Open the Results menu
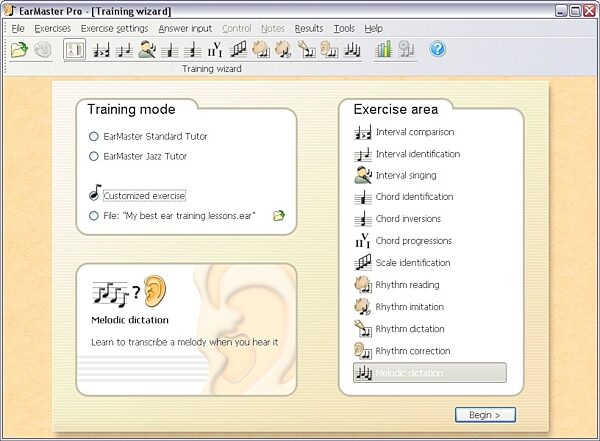Image resolution: width=600 pixels, height=441 pixels. (309, 29)
